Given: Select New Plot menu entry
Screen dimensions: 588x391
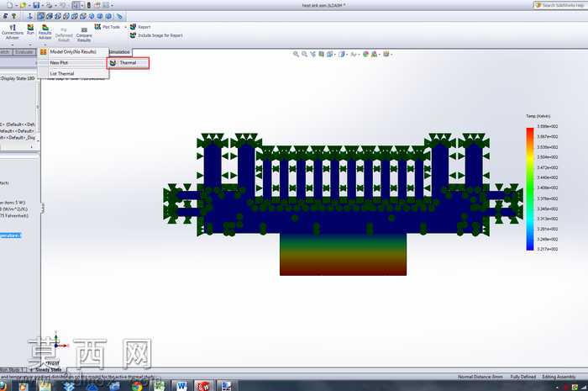Looking at the screenshot, I should [73, 63].
